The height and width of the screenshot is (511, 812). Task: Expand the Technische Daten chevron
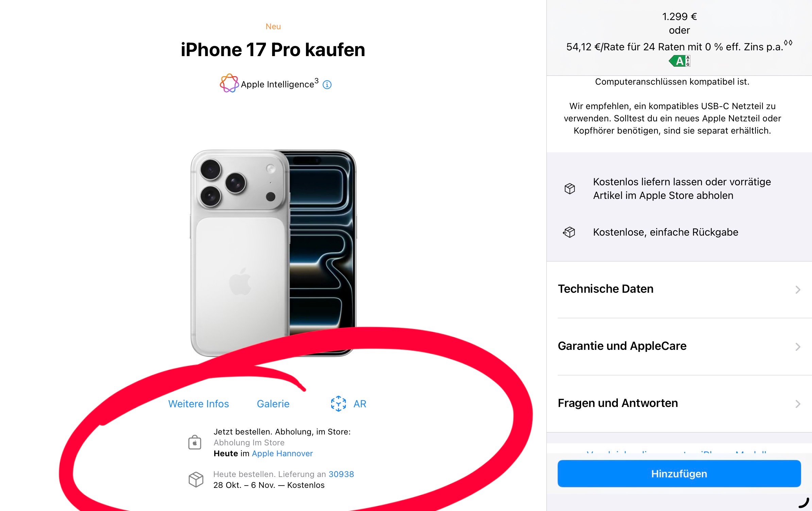(x=798, y=290)
